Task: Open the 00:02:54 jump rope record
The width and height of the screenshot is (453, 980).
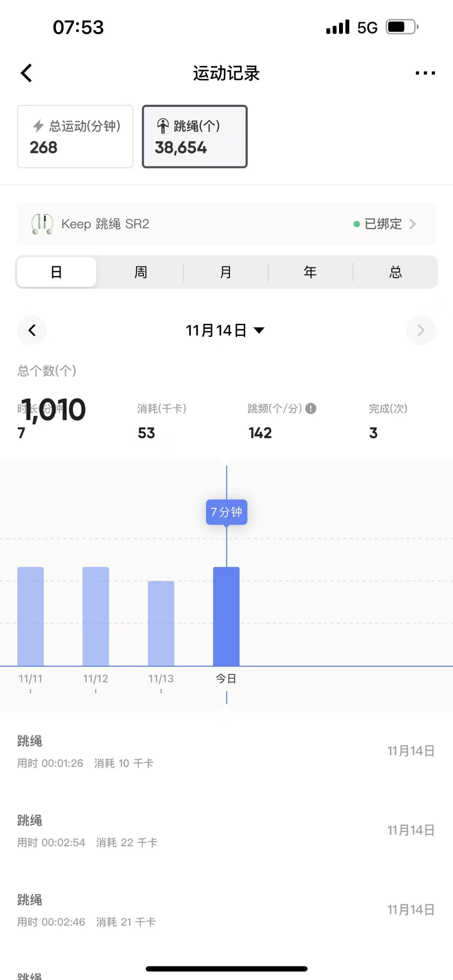Action: [226, 831]
